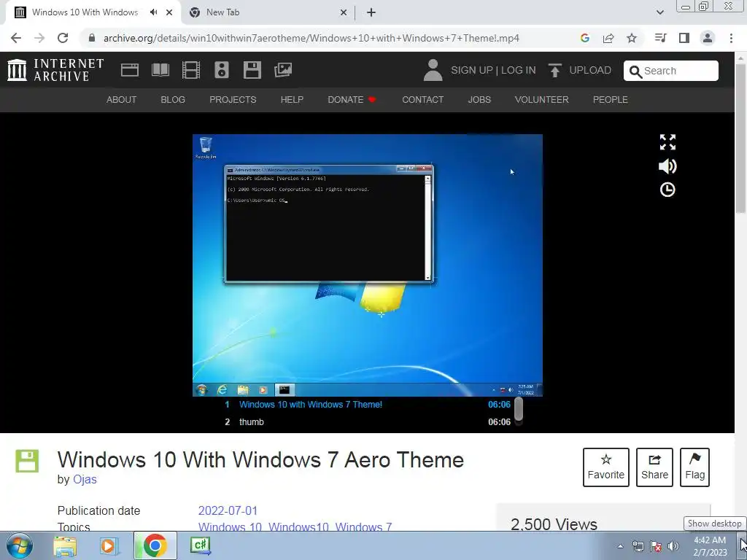Mute the tab audio icon
This screenshot has width=747, height=560.
[x=153, y=12]
